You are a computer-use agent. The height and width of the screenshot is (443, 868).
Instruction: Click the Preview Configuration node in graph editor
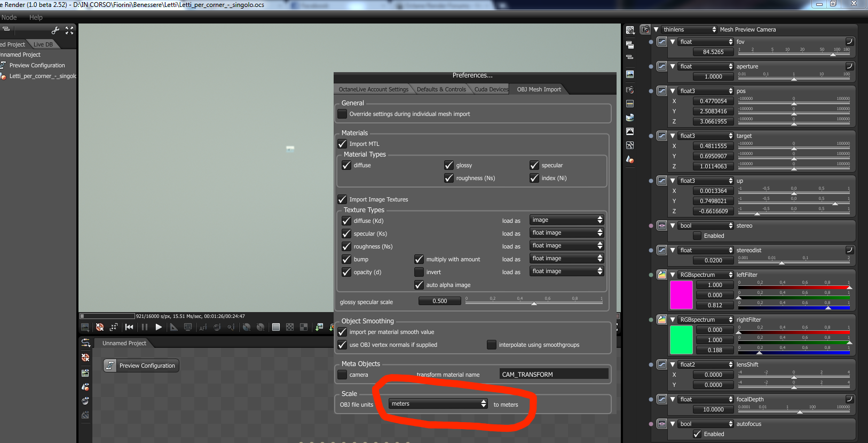pyautogui.click(x=141, y=366)
